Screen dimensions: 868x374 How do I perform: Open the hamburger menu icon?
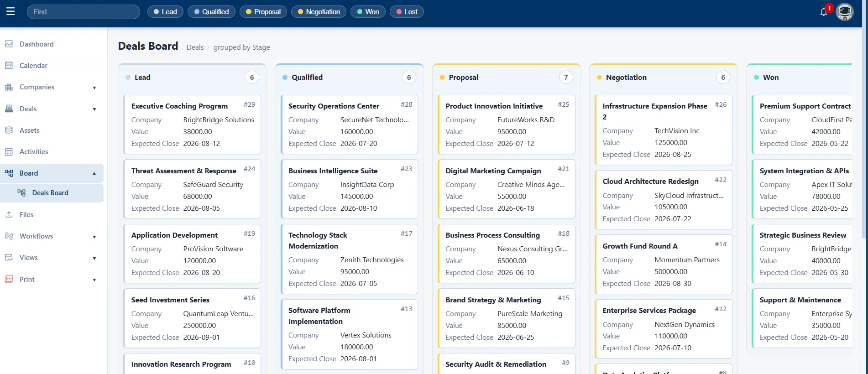(10, 11)
